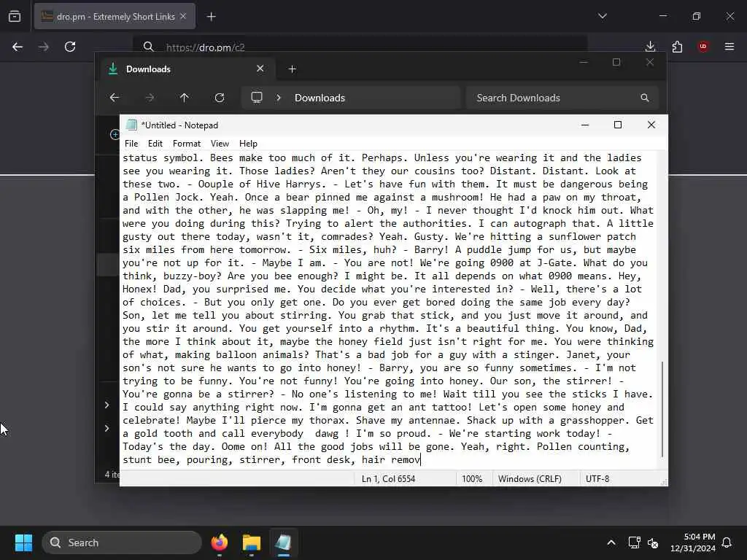
Task: Open Firefox from the taskbar
Action: [x=220, y=542]
